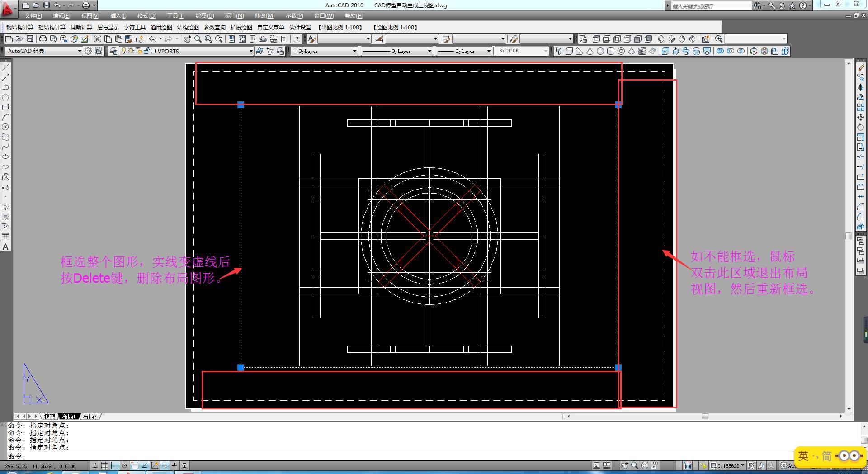Select the Polygon drawing tool
This screenshot has height=474, width=868.
point(5,97)
